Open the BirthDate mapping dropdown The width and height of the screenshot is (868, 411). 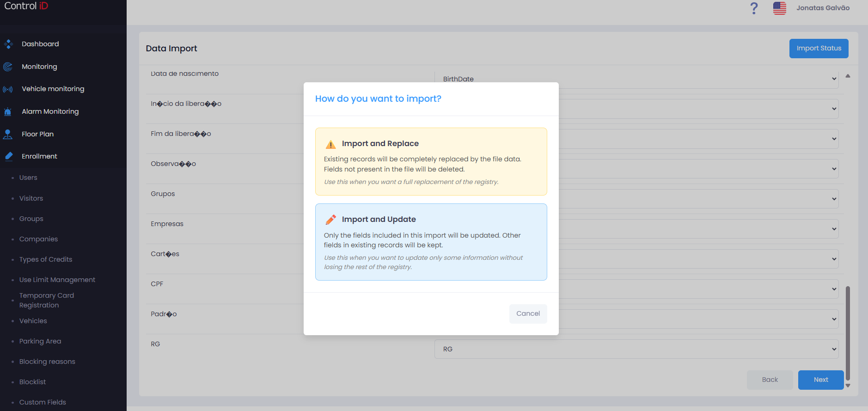click(636, 79)
